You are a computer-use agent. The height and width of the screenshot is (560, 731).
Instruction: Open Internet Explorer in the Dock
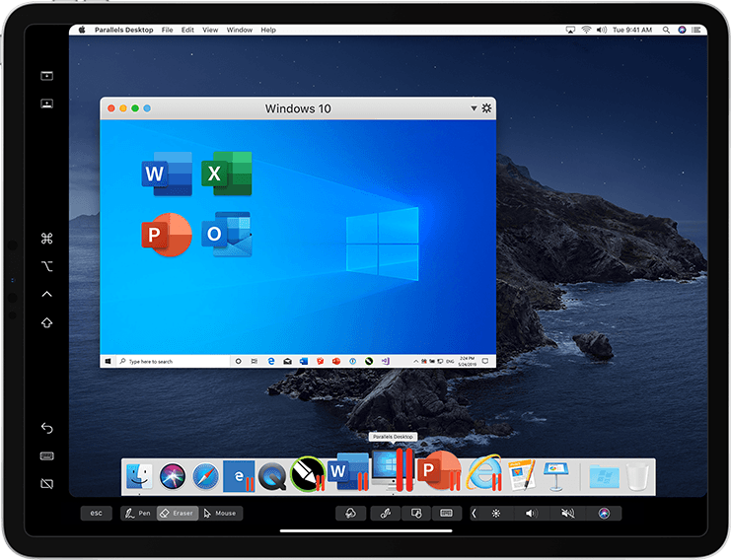click(x=484, y=473)
